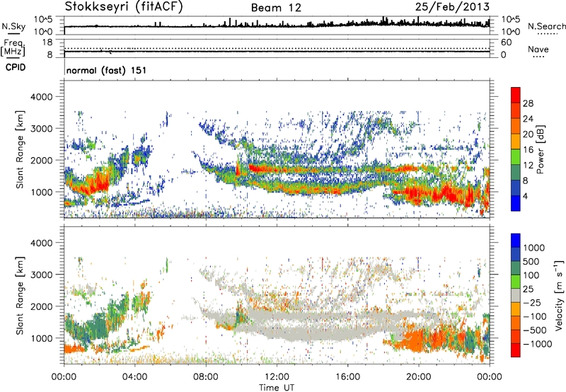Select the '60' Nave tick label
Viewport: 566px width, 392px height.
pos(506,42)
